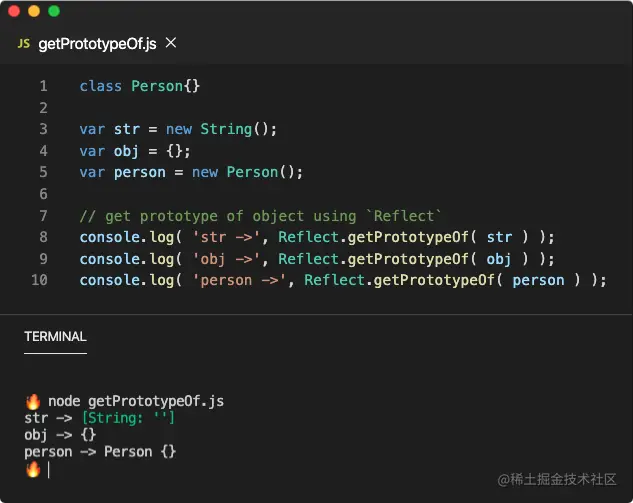
Task: Click line number 5 in the gutter
Action: point(44,172)
